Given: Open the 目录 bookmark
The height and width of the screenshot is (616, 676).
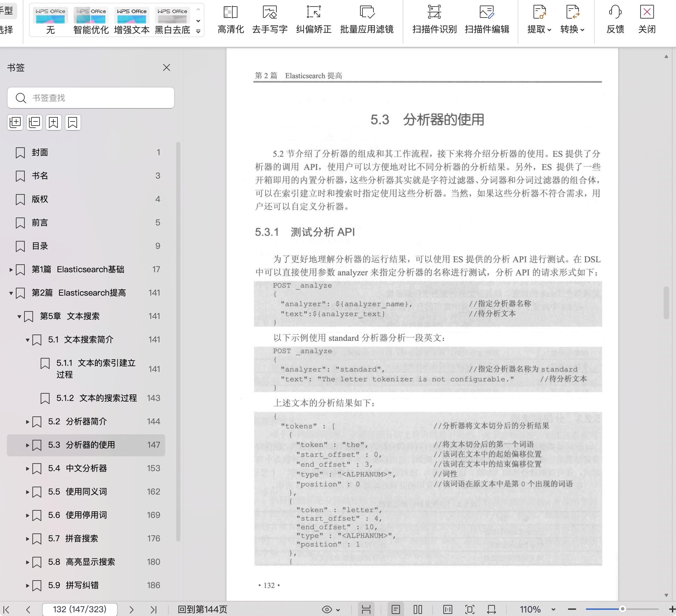Looking at the screenshot, I should 86,246.
